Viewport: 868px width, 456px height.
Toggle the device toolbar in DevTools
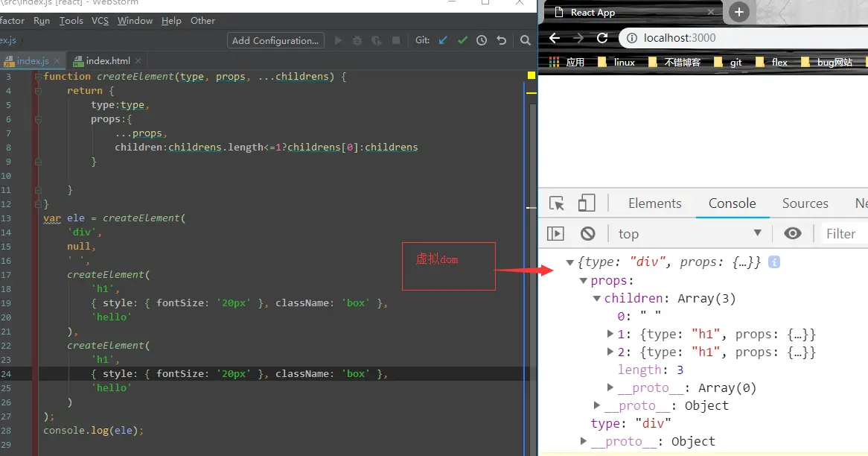(587, 203)
